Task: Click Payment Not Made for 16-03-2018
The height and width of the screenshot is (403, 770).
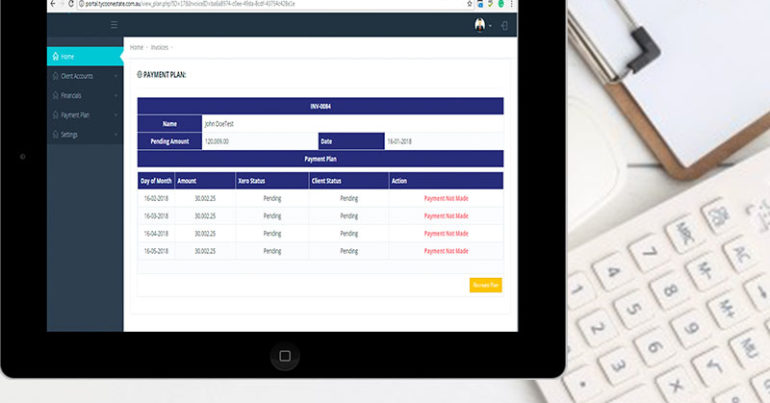Action: (x=446, y=216)
